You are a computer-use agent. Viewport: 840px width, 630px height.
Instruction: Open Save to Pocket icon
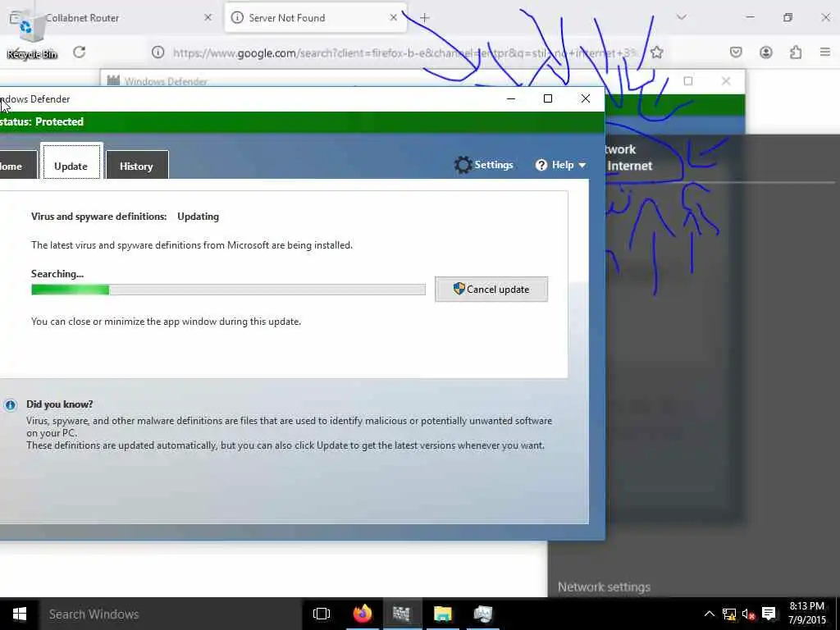[x=736, y=52]
